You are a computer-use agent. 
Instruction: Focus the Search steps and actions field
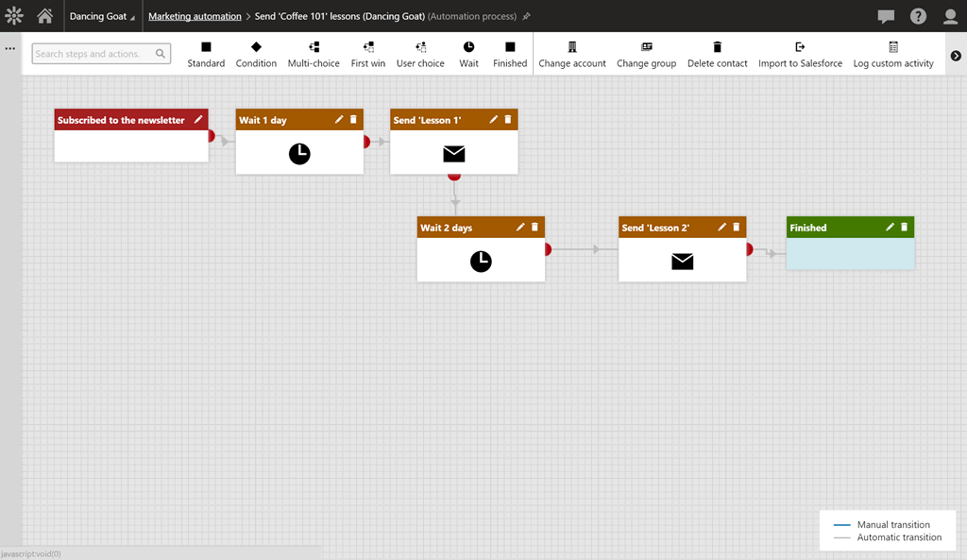pyautogui.click(x=93, y=54)
